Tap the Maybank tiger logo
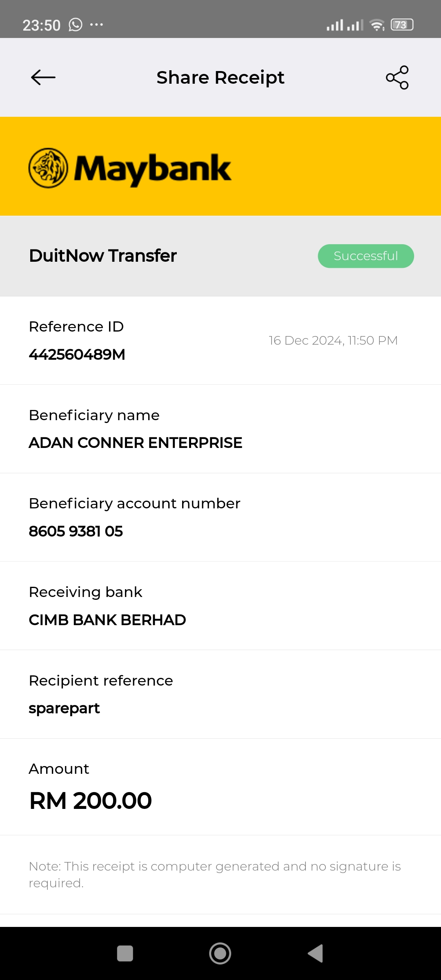 tap(48, 168)
